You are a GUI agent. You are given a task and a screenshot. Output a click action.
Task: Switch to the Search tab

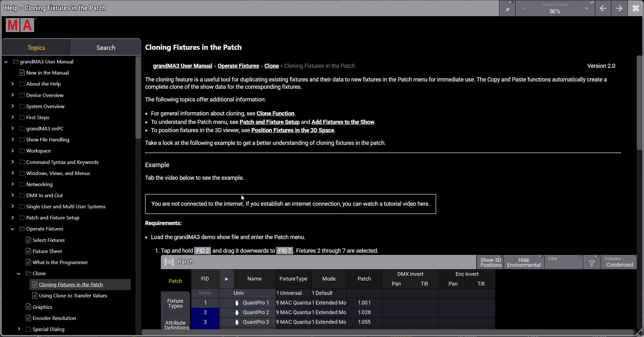pos(106,47)
